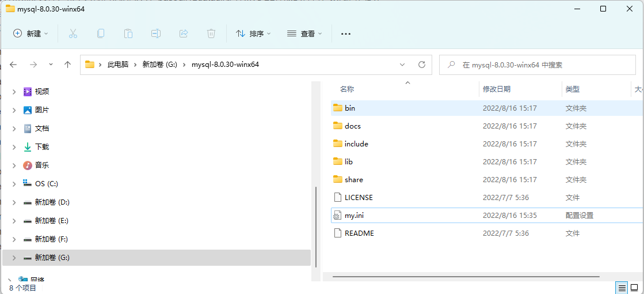Viewport: 644px width, 294px height.
Task: Open the 新建 new item dropdown
Action: coord(31,33)
